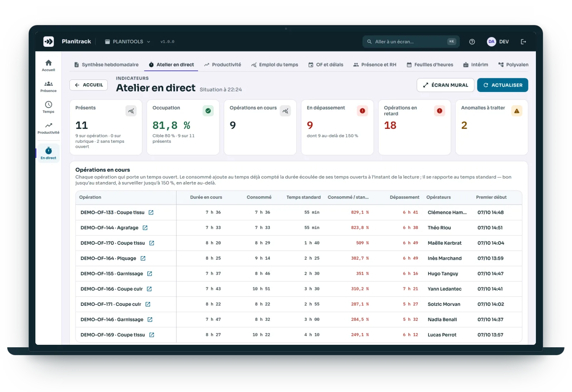This screenshot has height=392, width=572.
Task: Click the Consommé column header
Action: [259, 197]
